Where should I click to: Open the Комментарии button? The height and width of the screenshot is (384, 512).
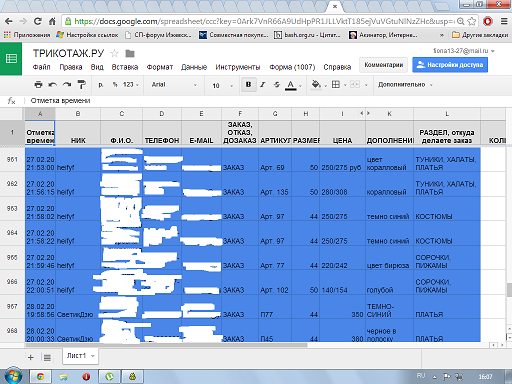[x=384, y=65]
